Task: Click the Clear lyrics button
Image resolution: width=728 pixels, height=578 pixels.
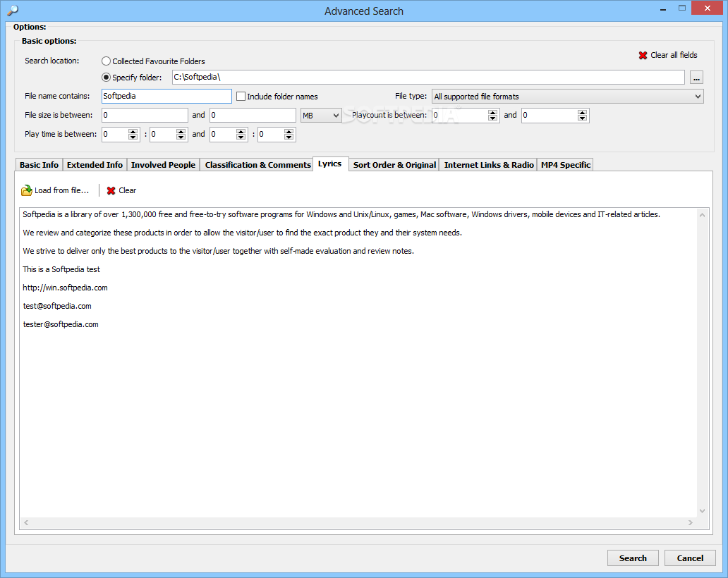Action: pyautogui.click(x=121, y=190)
